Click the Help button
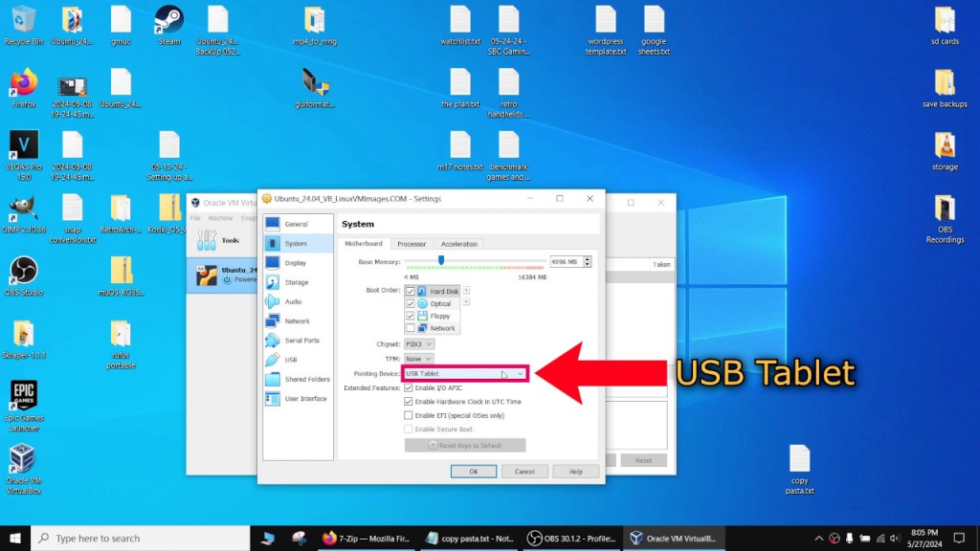980x551 pixels. coord(576,472)
